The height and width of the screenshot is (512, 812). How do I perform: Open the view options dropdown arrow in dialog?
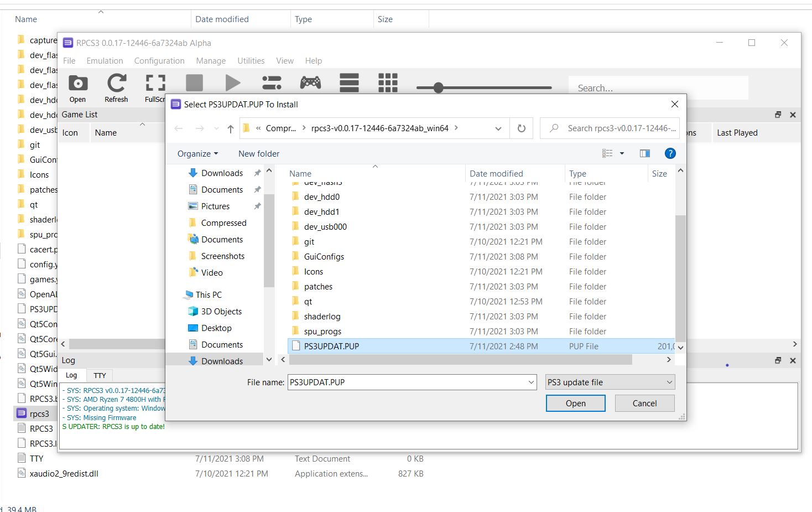point(622,153)
